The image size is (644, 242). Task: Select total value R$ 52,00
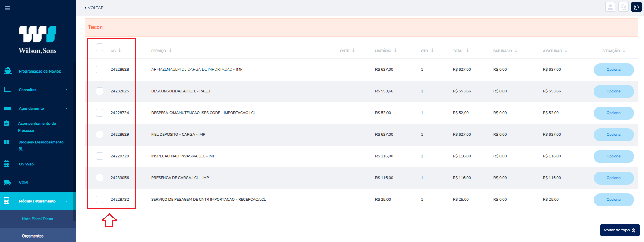pyautogui.click(x=461, y=113)
